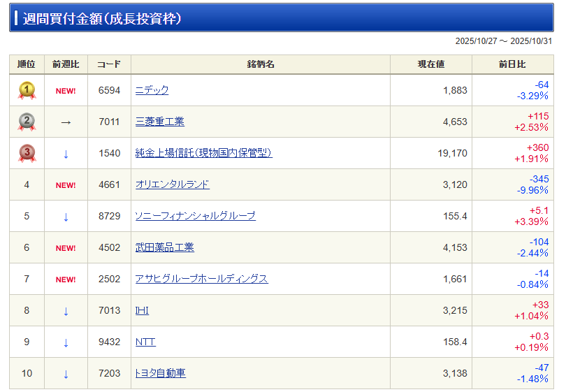Click the NEW! badge in the アサヒグループホールディングス row
The width and height of the screenshot is (566, 392).
point(66,280)
